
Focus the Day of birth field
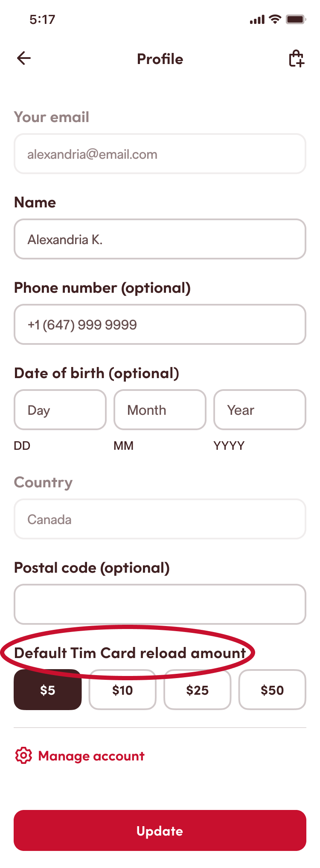coord(60,410)
